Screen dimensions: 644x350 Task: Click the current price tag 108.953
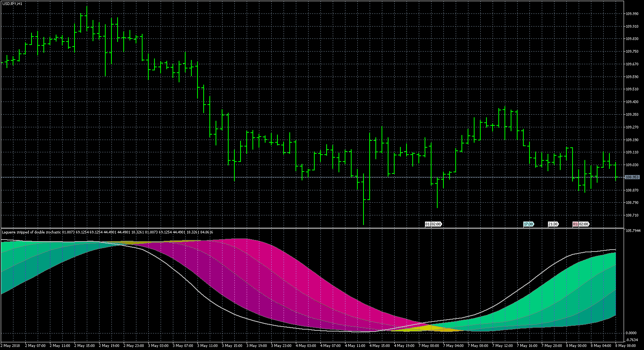click(x=632, y=177)
